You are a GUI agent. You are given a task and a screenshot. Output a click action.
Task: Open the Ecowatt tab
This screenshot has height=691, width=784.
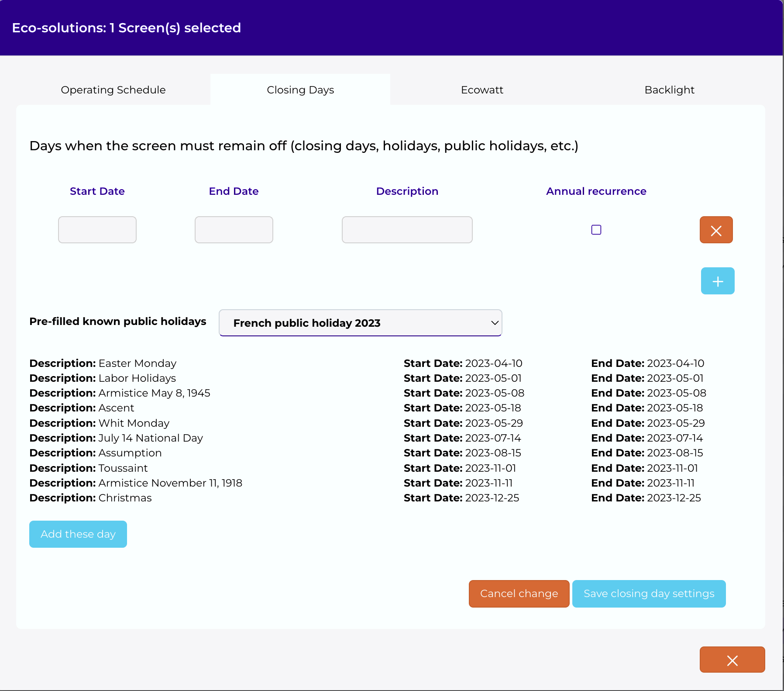pos(482,90)
